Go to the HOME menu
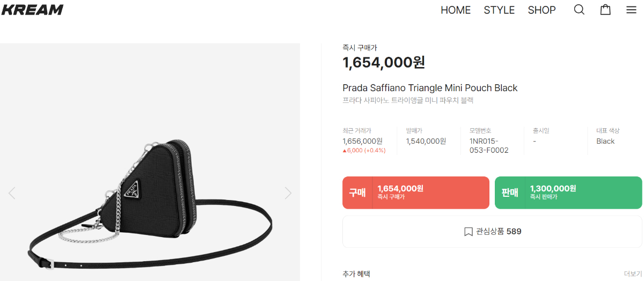This screenshot has width=644, height=281. click(x=456, y=10)
